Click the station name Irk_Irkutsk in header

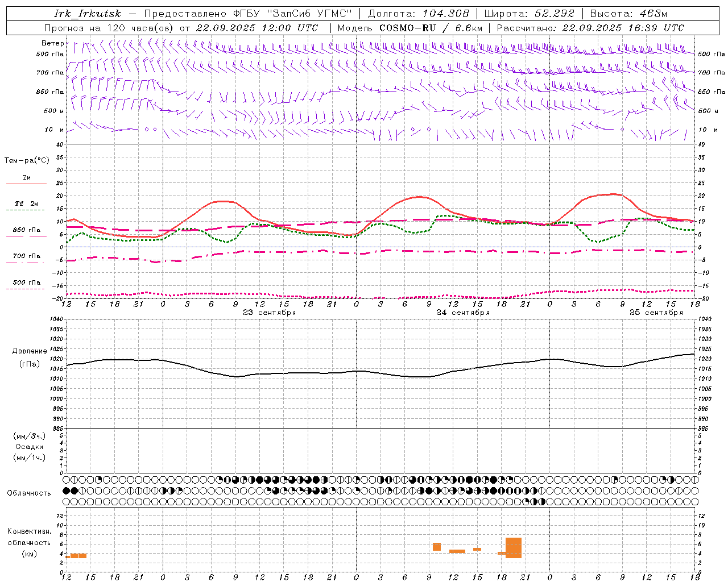88,14
